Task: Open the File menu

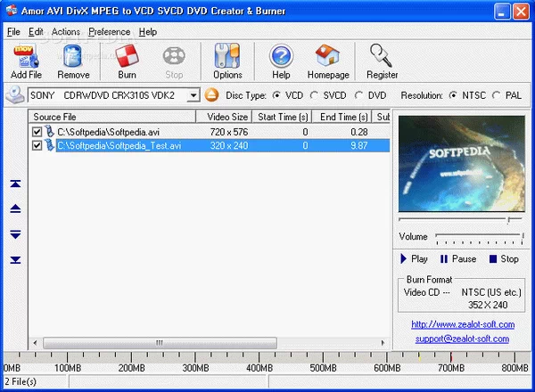Action: coord(13,32)
